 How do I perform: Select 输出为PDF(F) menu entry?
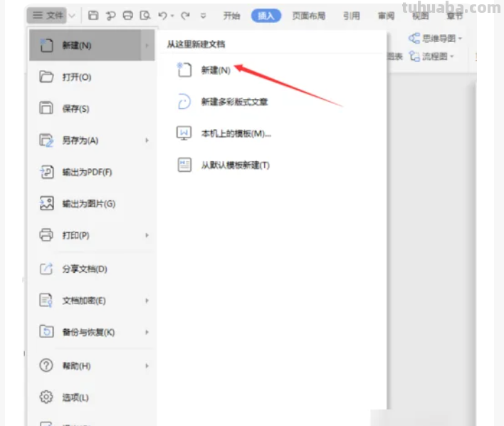point(92,172)
